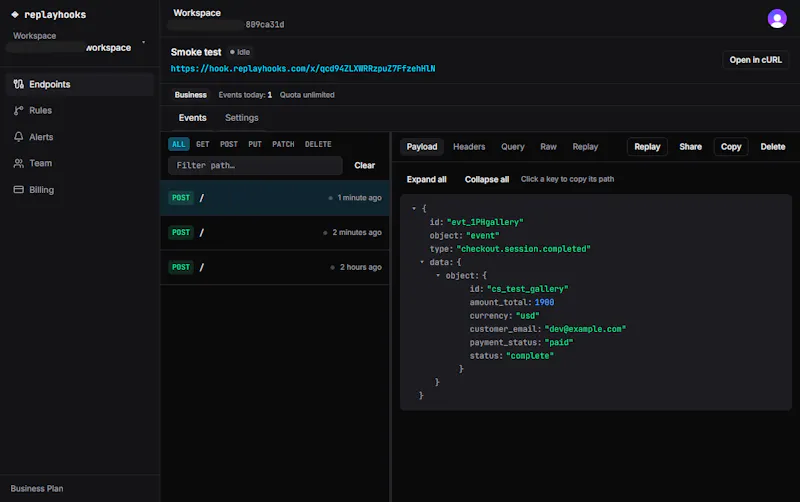
Task: Click the Filter path input field
Action: 255,165
